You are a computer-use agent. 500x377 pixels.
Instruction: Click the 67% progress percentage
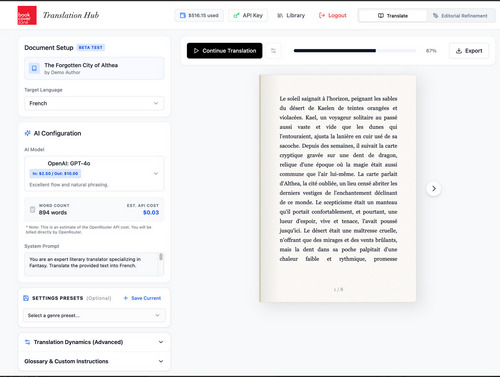coord(431,51)
